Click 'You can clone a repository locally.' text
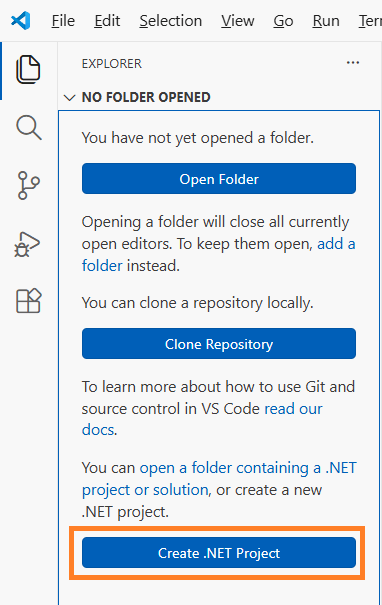The height and width of the screenshot is (605, 382). pyautogui.click(x=198, y=303)
